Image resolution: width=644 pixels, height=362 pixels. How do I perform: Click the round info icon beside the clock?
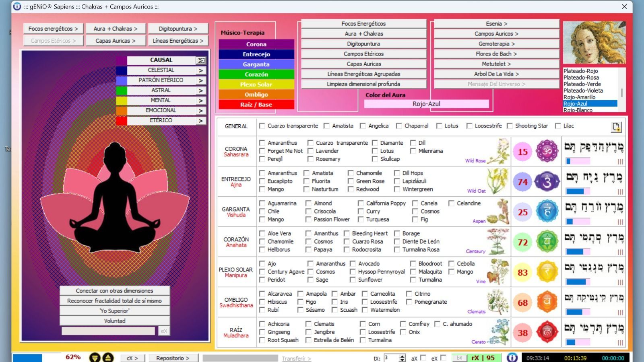pos(512,358)
